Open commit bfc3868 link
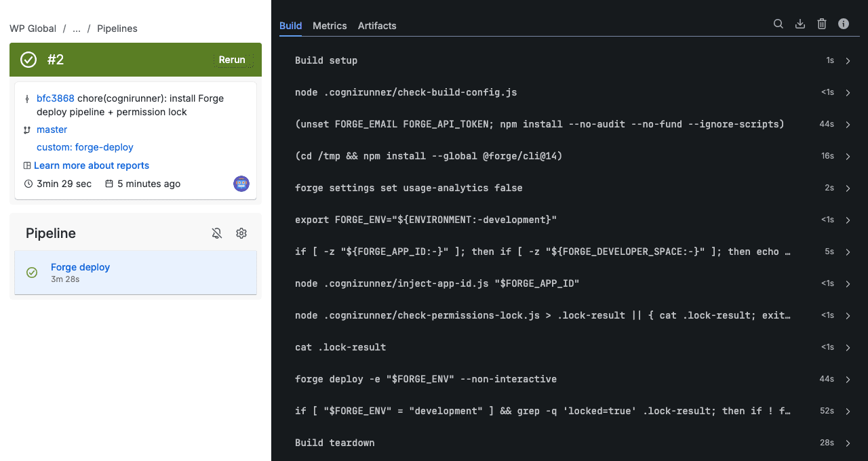Viewport: 868px width, 461px height. [x=56, y=98]
